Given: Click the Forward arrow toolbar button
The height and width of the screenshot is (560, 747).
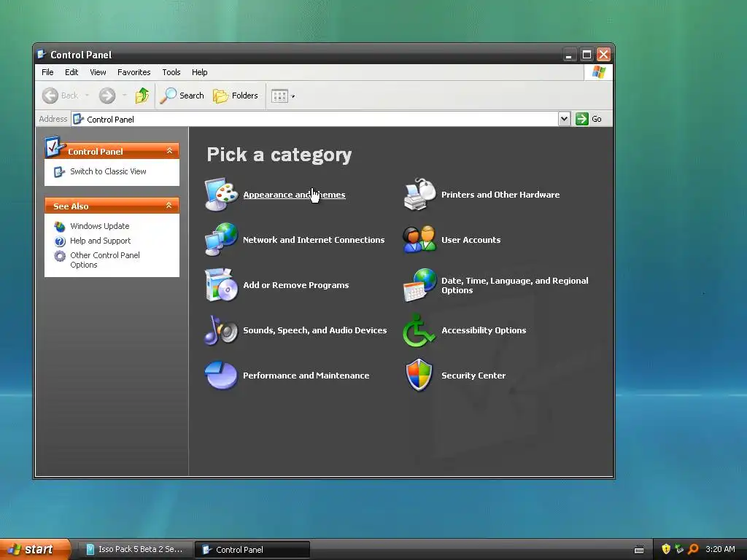Looking at the screenshot, I should click(x=107, y=96).
